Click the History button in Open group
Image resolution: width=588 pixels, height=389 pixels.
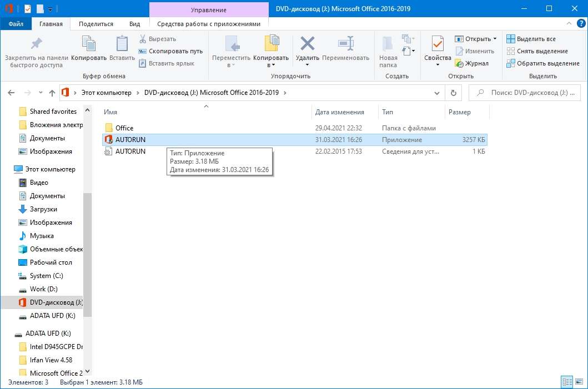[472, 63]
